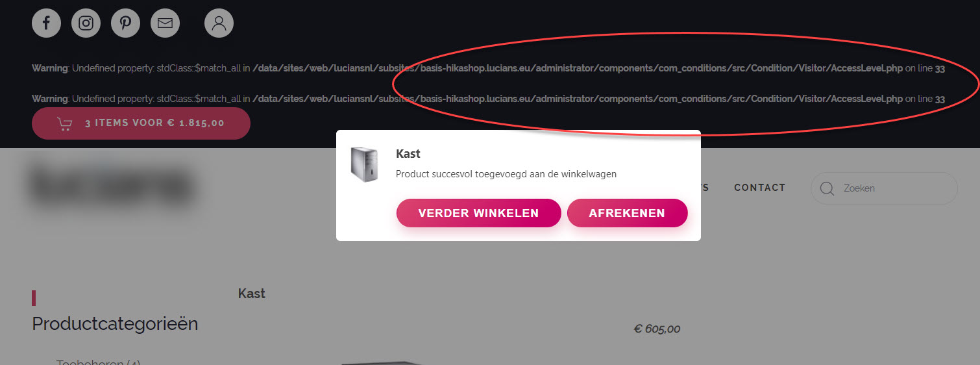Click the € 605,00 product price
Image resolution: width=980 pixels, height=365 pixels.
point(657,329)
